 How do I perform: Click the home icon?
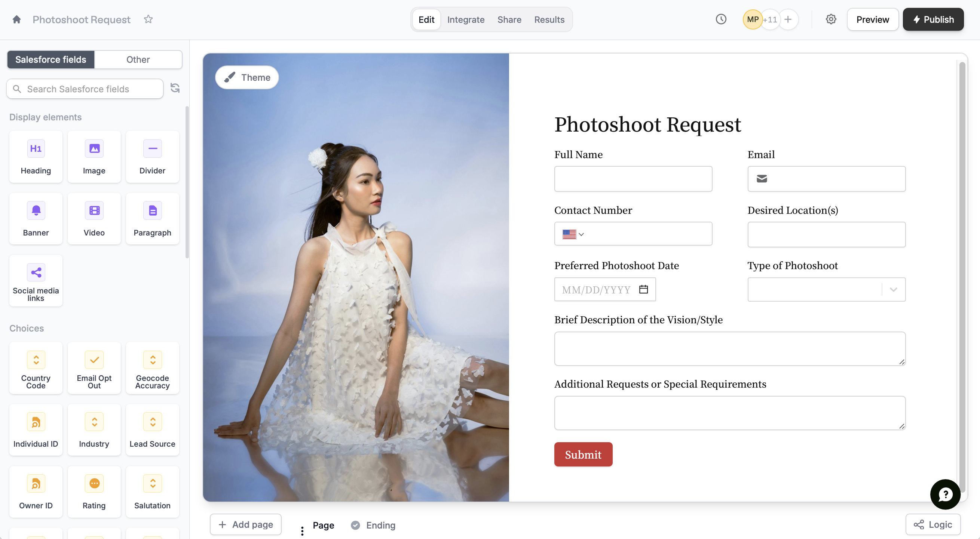click(x=16, y=19)
